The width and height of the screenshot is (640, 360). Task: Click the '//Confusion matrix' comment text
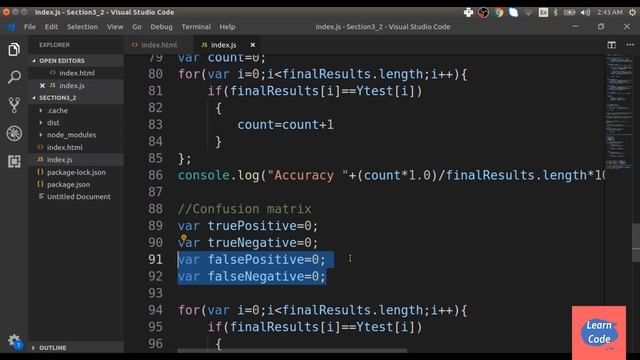[x=244, y=209]
